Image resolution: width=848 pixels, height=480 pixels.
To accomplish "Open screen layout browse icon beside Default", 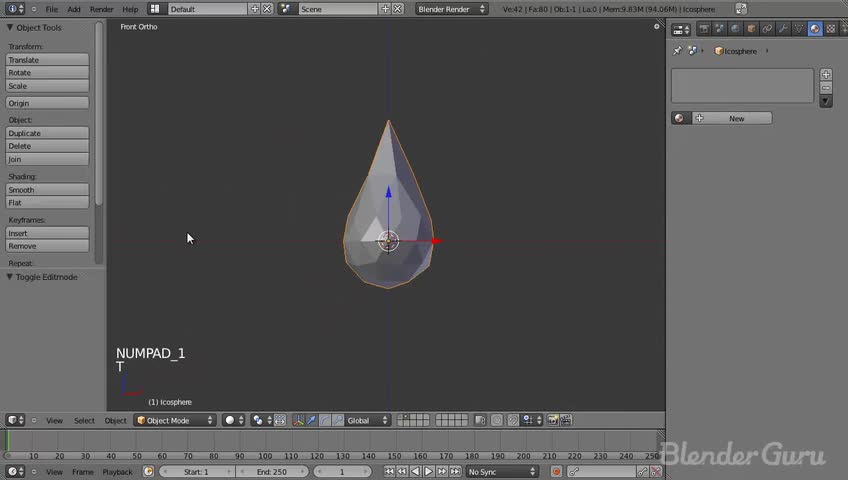I will click(x=155, y=9).
